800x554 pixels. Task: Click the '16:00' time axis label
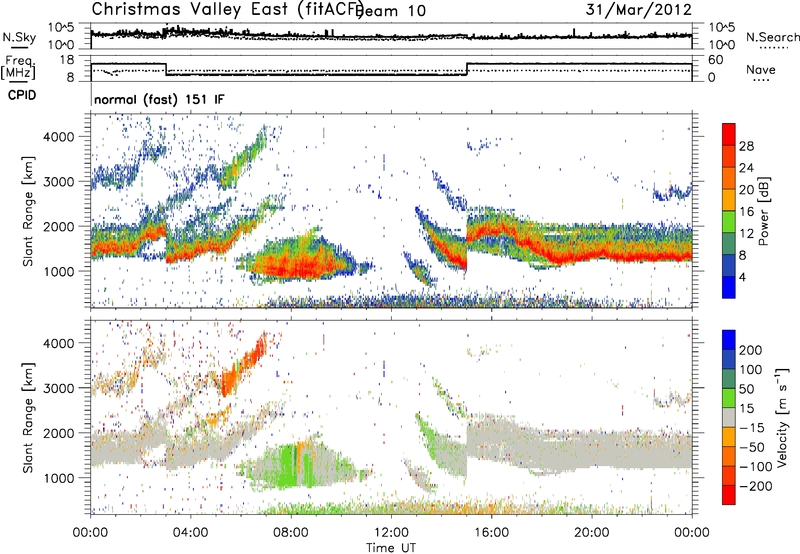coord(491,533)
